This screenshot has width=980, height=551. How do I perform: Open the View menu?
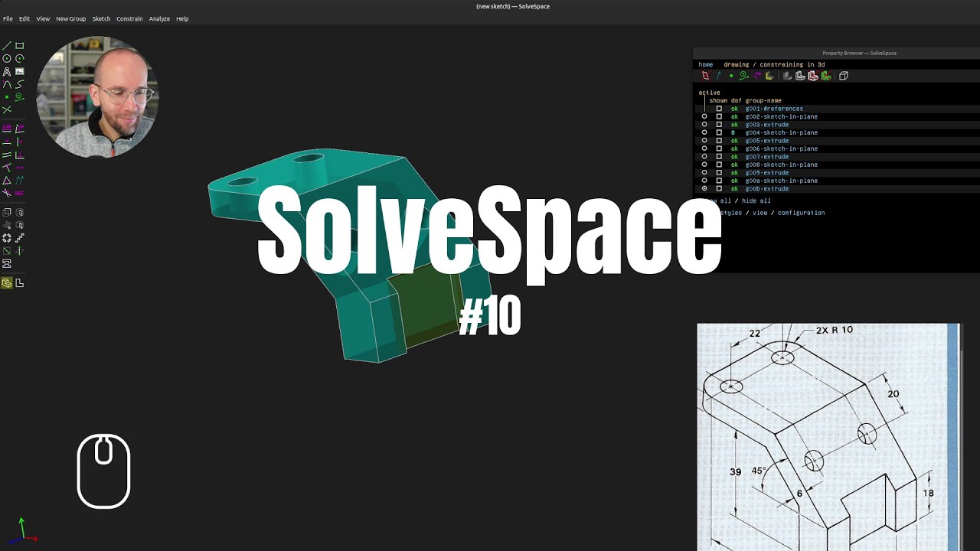[43, 18]
